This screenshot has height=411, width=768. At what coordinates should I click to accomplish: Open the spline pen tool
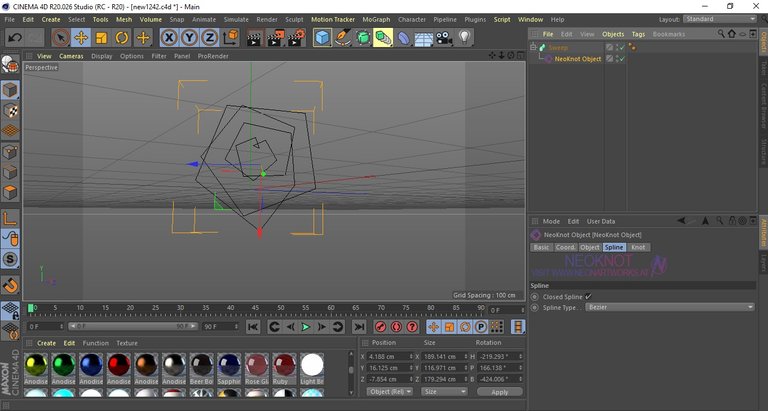pos(343,38)
